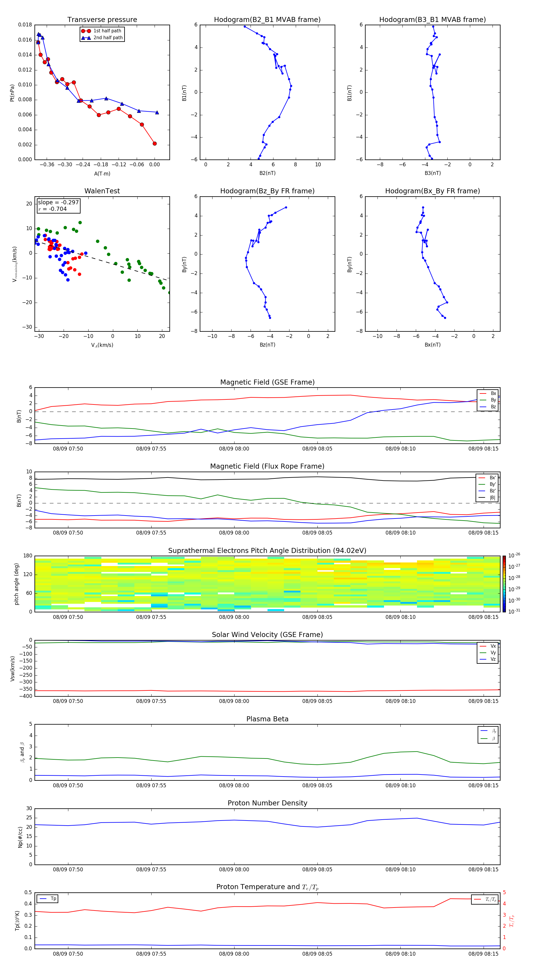The height and width of the screenshot is (980, 535).
Task: Click the 'Vx' legend entry in velocity panel
Action: (x=488, y=646)
